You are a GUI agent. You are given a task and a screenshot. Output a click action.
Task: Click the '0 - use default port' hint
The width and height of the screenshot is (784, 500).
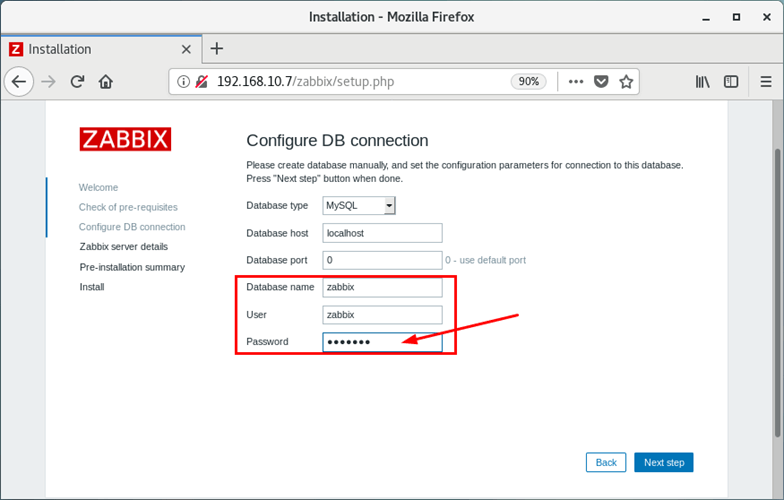coord(486,260)
